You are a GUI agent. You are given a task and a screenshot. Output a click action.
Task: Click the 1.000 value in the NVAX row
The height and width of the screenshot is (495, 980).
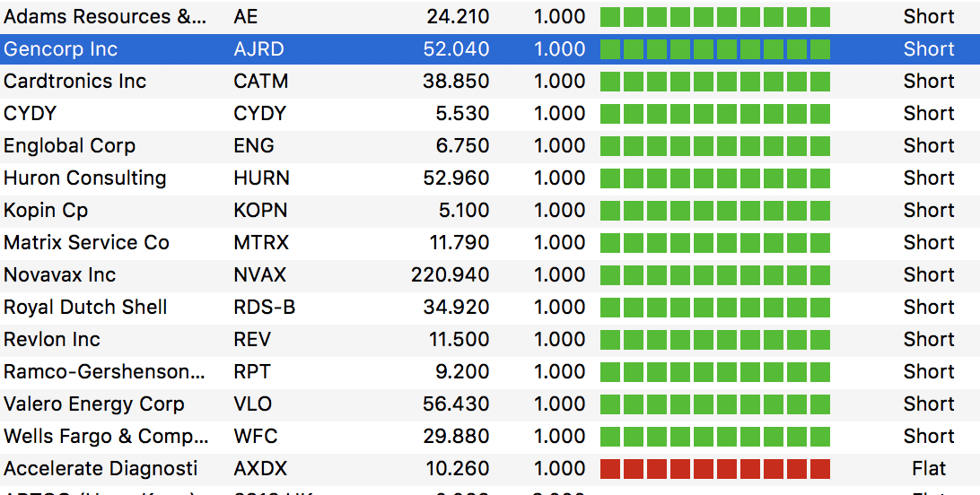pyautogui.click(x=559, y=274)
